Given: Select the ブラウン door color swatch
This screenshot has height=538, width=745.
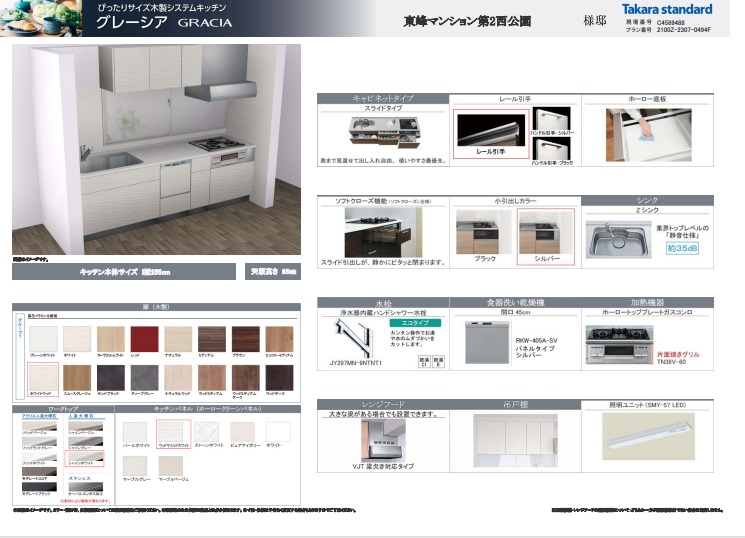Looking at the screenshot, I should 246,339.
